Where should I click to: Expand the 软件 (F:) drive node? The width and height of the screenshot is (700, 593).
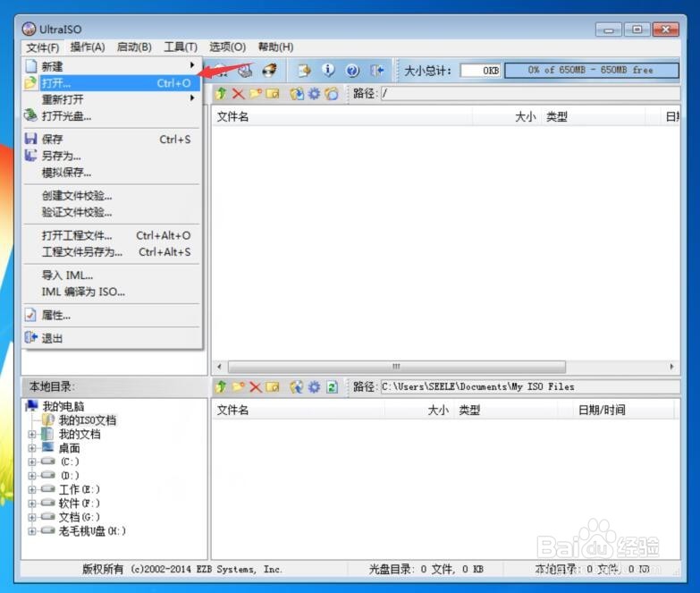point(31,504)
